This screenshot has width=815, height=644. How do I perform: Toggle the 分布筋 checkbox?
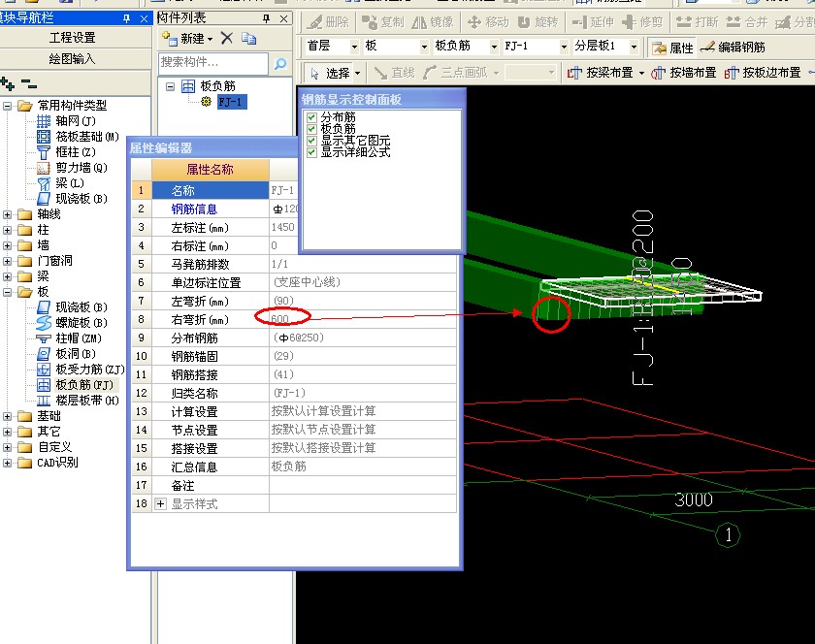[x=311, y=117]
